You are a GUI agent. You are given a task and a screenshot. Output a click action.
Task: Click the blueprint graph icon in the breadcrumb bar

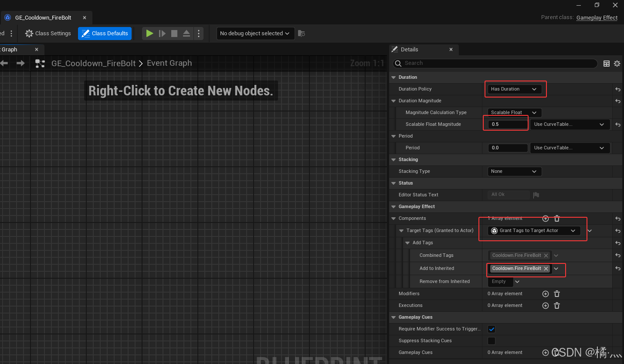coord(40,64)
